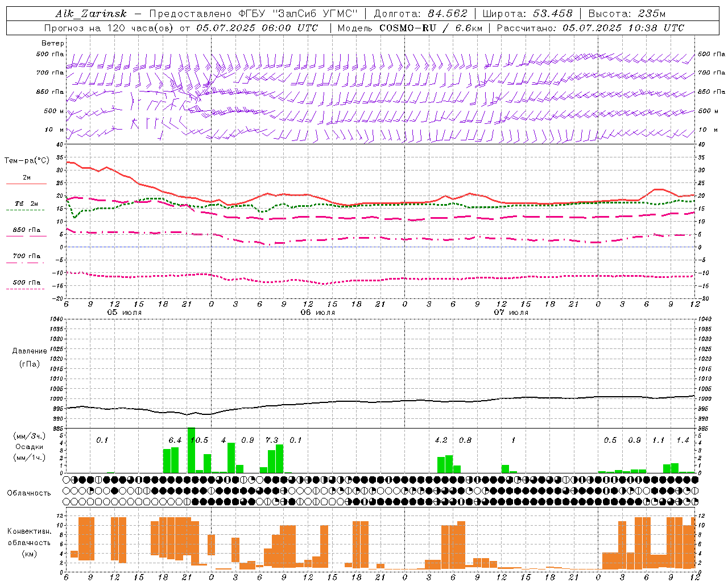Click the Облачность cloud cover row label
The height and width of the screenshot is (582, 728).
29,493
